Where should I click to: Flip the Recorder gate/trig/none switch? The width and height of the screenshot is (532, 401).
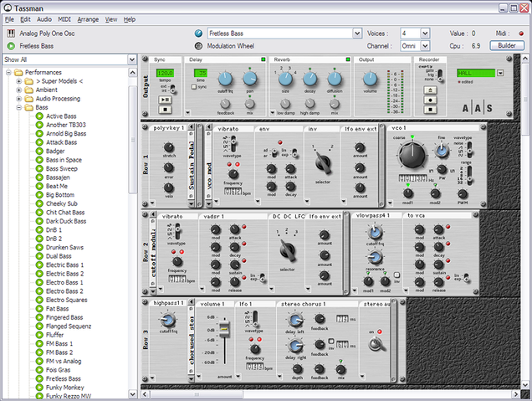440,75
